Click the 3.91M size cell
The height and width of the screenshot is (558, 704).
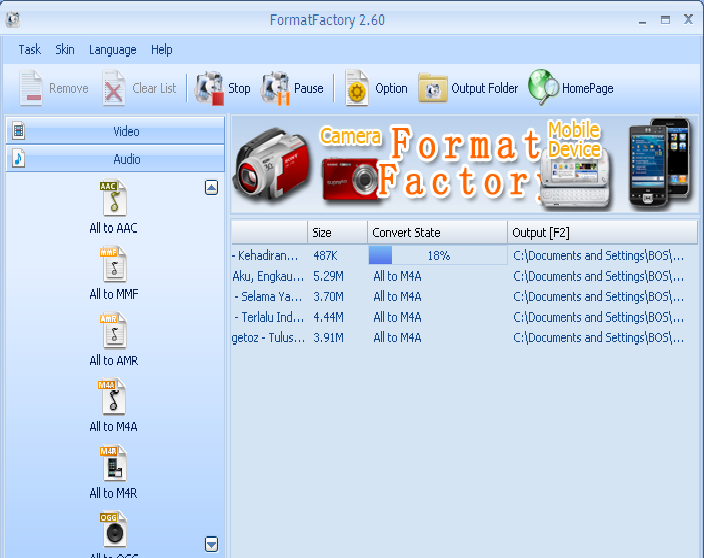coord(328,338)
